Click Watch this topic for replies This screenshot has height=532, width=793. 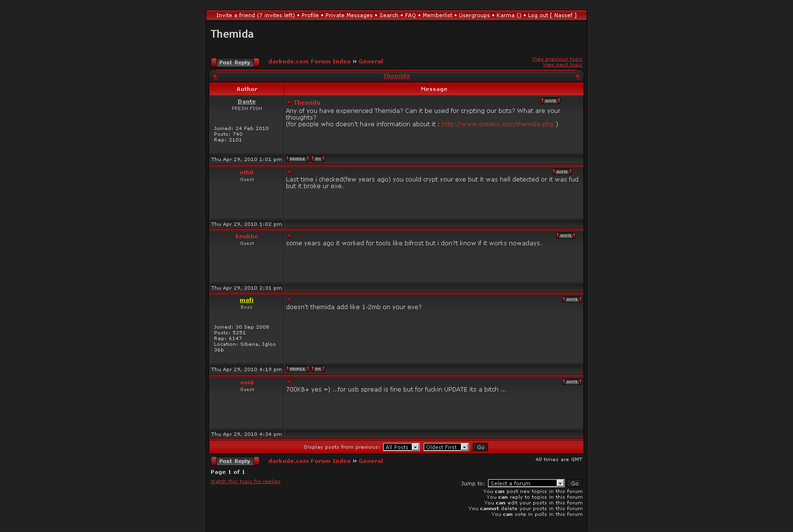[x=245, y=482]
